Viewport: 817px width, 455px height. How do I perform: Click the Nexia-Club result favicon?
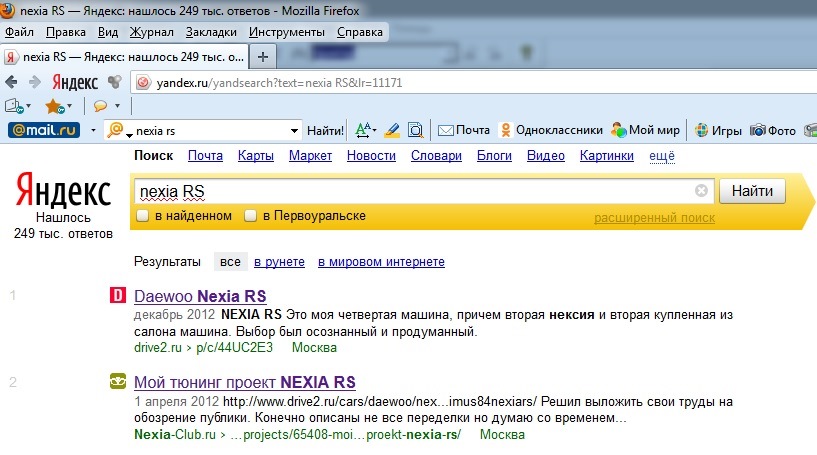(118, 382)
